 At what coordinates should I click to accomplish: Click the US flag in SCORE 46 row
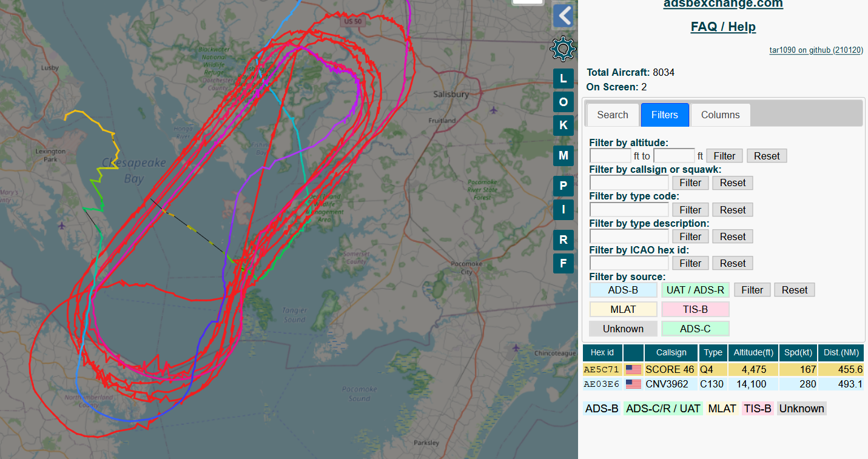click(x=633, y=369)
